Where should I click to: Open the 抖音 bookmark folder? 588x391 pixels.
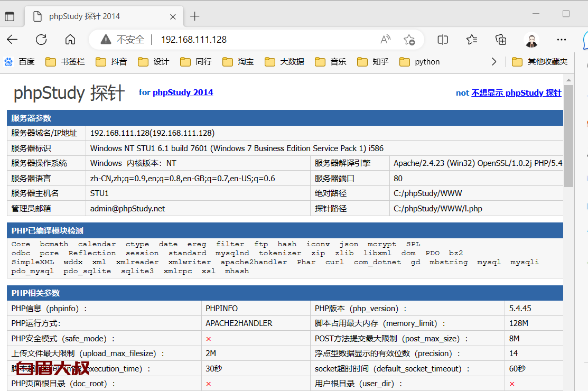point(111,62)
